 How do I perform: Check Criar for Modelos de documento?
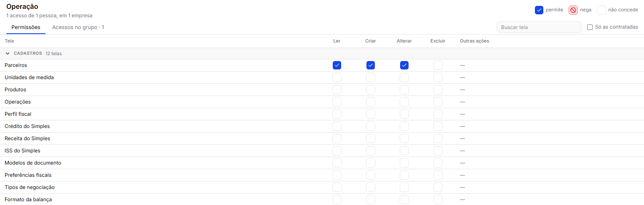pos(371,163)
